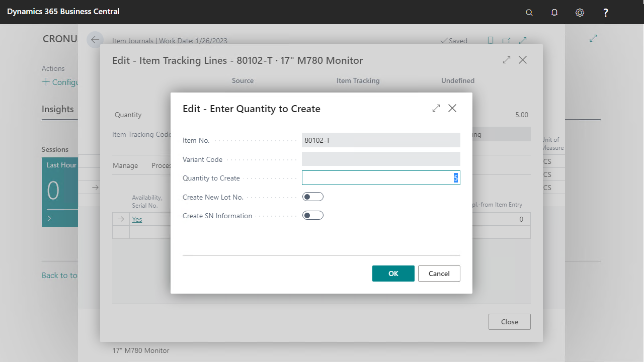
Task: Click the Yes availability link
Action: click(x=137, y=219)
